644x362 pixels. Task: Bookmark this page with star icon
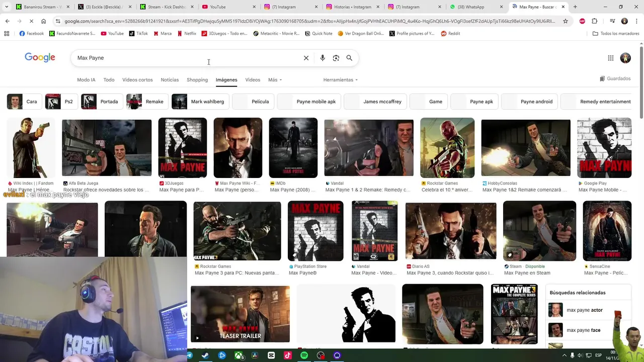point(566,21)
